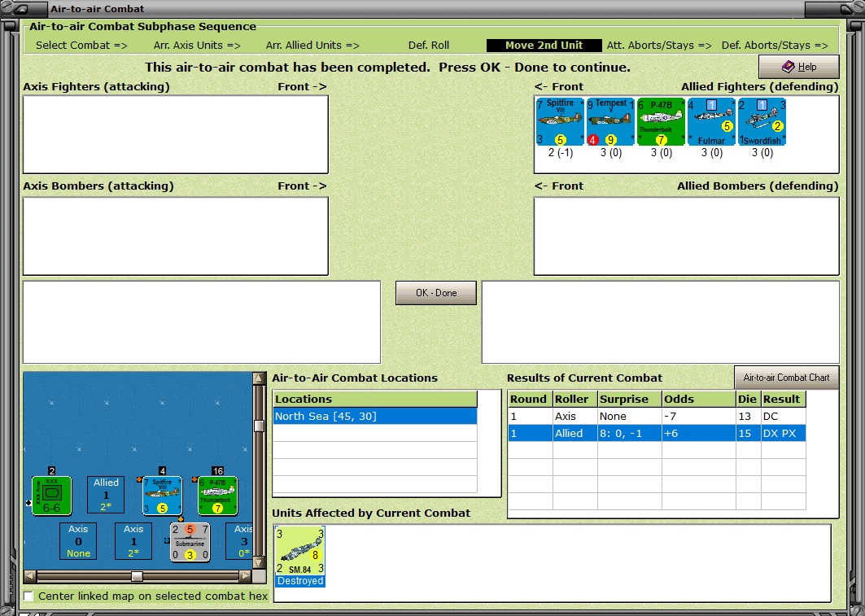Click the Att. Aborts/Stays subphase step
The width and height of the screenshot is (865, 616).
659,46
